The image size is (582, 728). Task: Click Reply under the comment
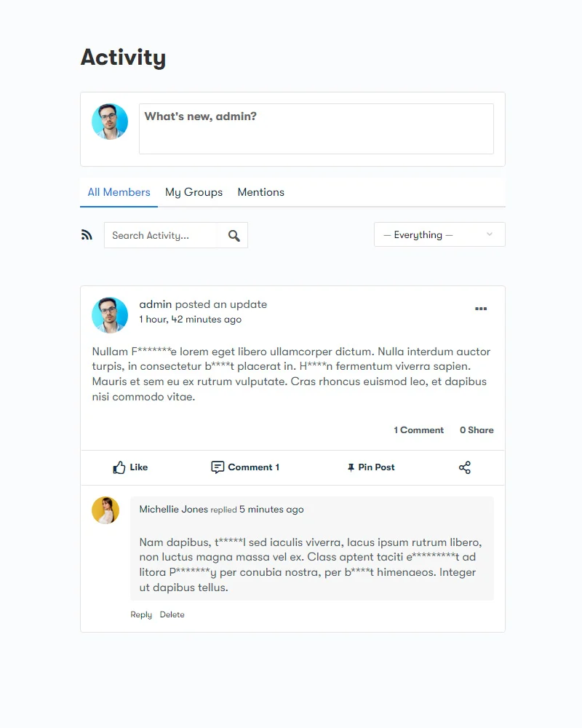tap(141, 614)
